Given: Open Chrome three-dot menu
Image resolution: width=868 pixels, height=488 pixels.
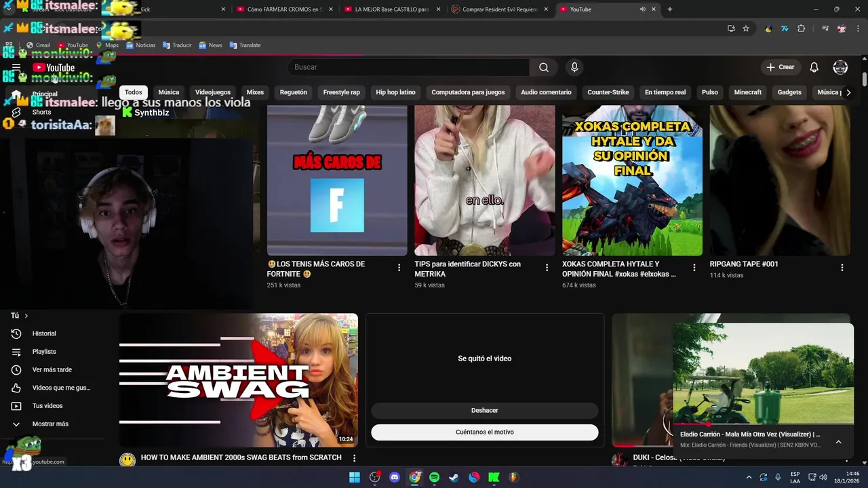Looking at the screenshot, I should tap(857, 28).
